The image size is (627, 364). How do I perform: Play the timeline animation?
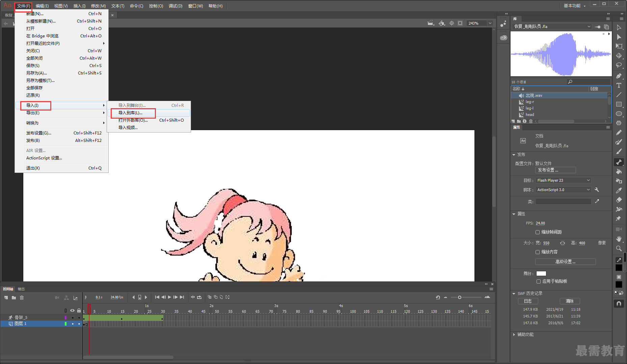[x=169, y=297]
